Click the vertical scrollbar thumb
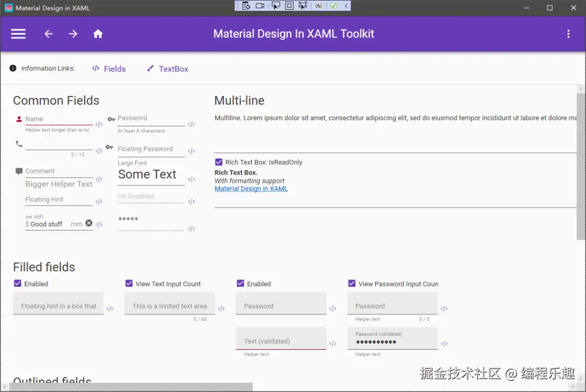Image resolution: width=586 pixels, height=392 pixels. pos(581,166)
